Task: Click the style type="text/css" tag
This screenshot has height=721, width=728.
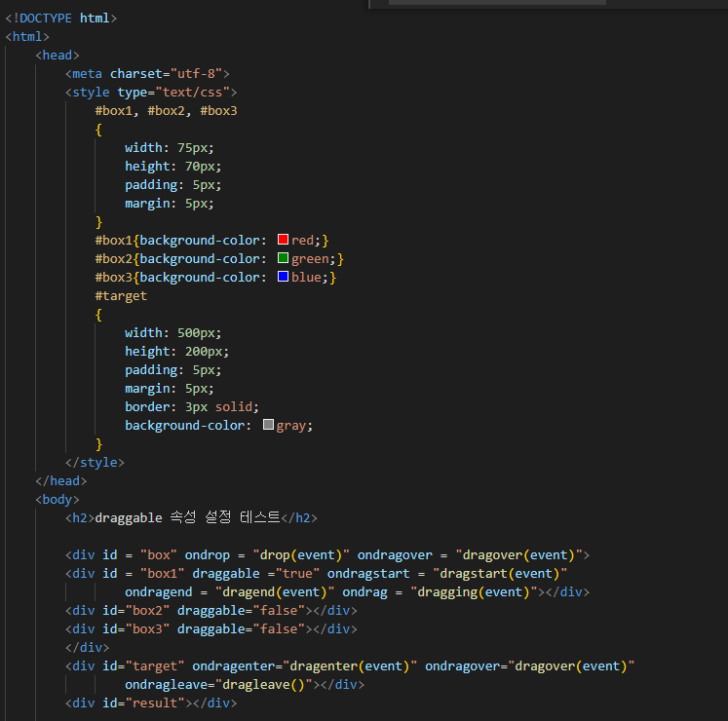Action: point(151,93)
